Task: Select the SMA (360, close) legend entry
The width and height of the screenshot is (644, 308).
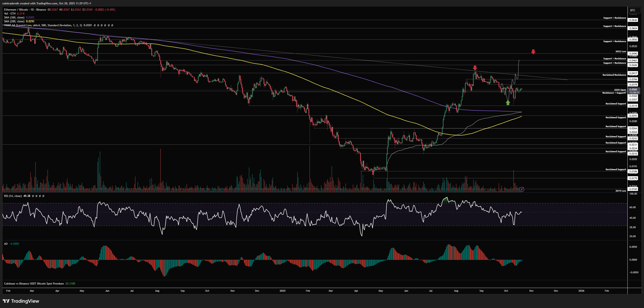Action: click(14, 17)
